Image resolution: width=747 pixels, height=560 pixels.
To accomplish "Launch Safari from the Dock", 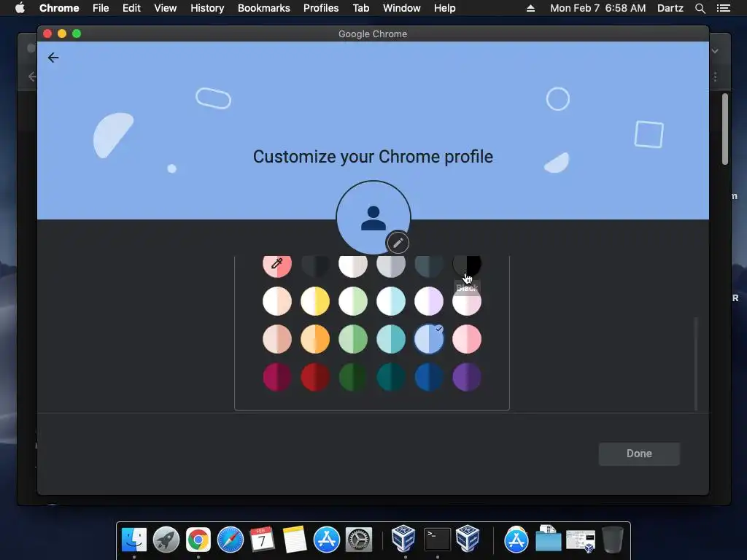I will tap(230, 540).
